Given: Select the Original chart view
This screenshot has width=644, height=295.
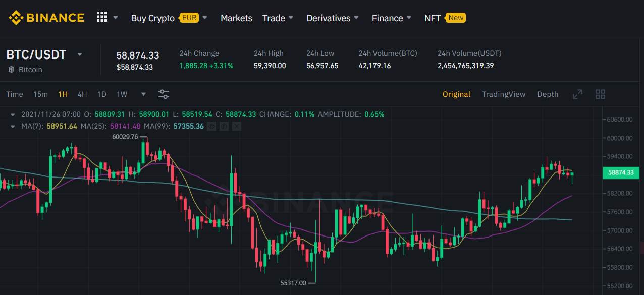Looking at the screenshot, I should [x=456, y=94].
